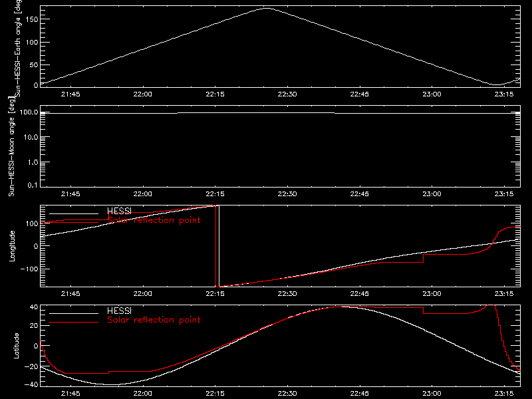Click 22:00 under the Longitude plot

point(142,294)
